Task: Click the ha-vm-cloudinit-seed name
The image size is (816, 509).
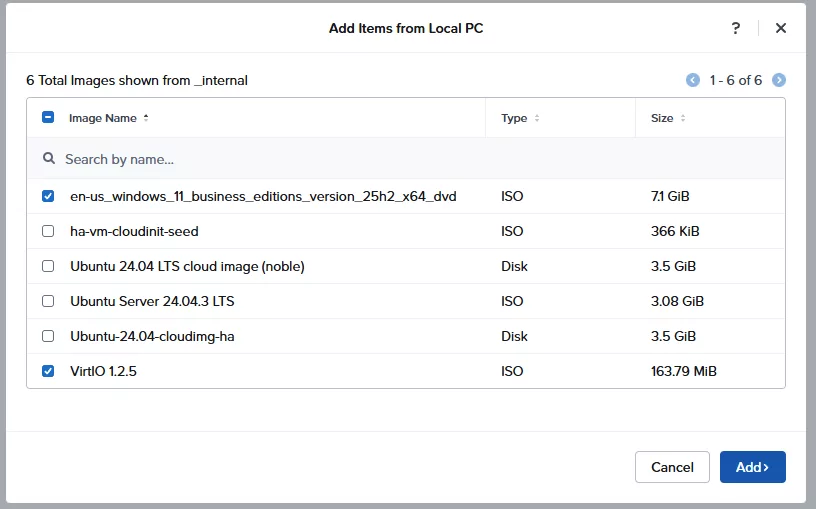Action: (134, 231)
